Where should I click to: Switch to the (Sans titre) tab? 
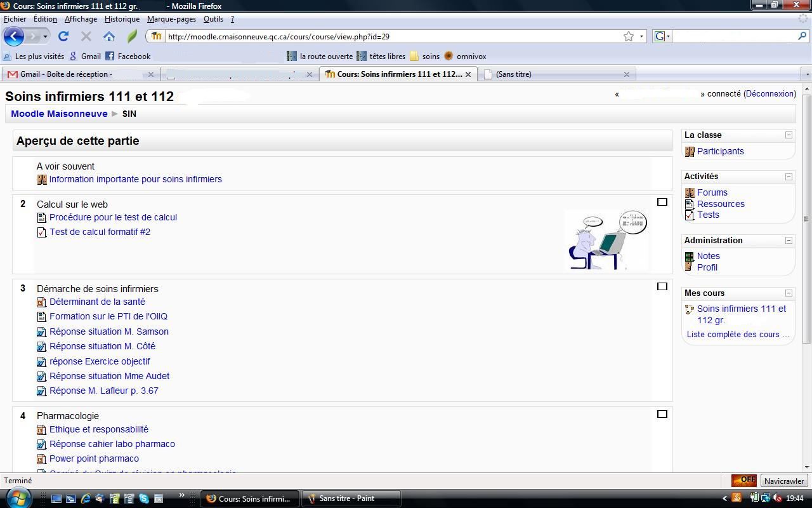pos(556,74)
